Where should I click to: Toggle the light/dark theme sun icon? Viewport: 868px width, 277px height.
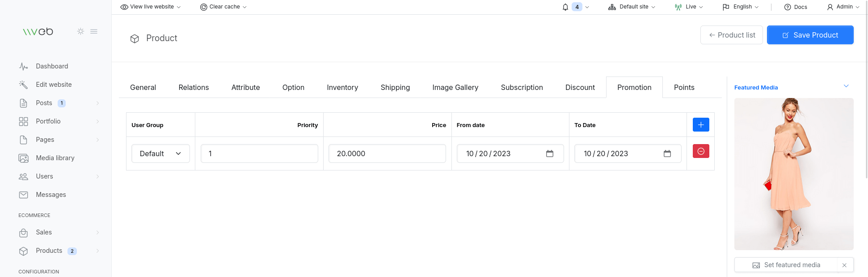80,31
